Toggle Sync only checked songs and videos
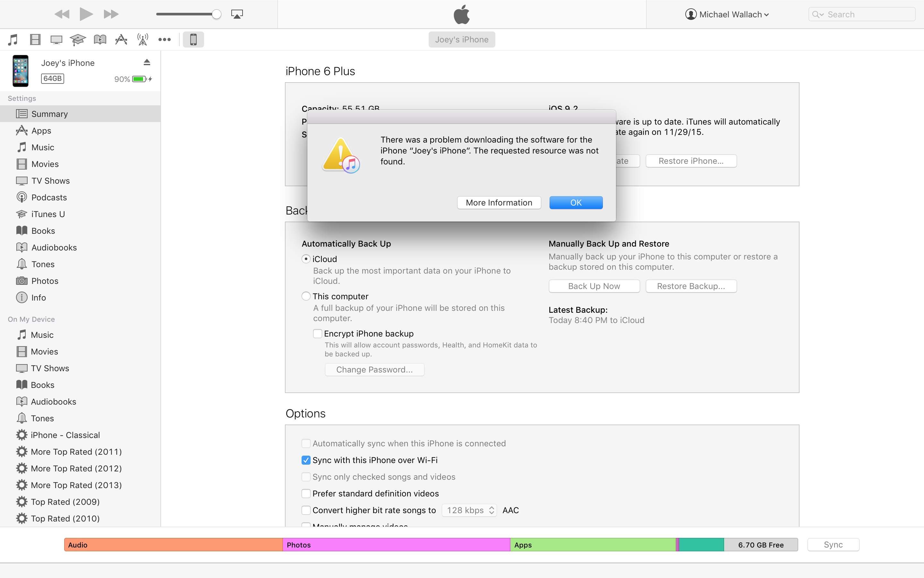The height and width of the screenshot is (578, 924). [306, 477]
